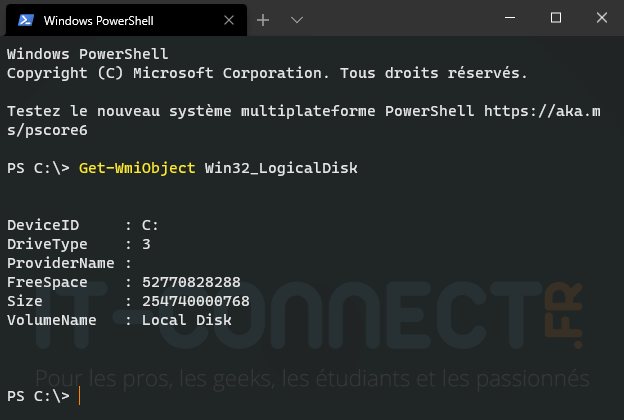Click the VolumeName value Local Disk
This screenshot has height=420, width=624.
point(187,320)
